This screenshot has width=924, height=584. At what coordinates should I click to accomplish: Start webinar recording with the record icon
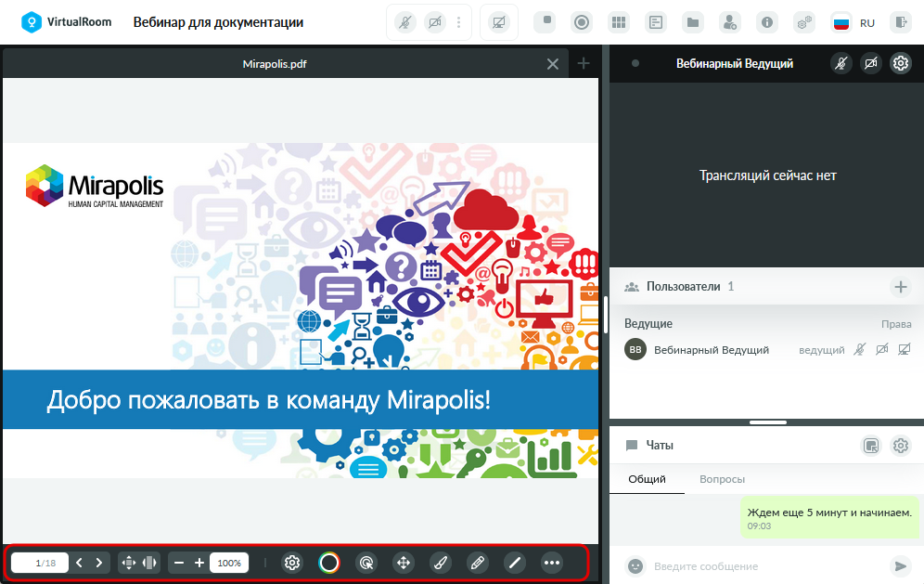(582, 22)
